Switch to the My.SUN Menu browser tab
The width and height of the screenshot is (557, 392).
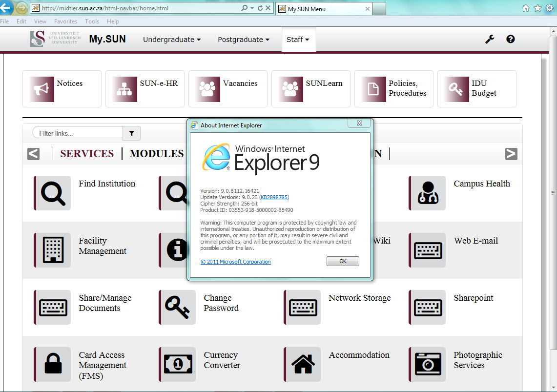point(324,9)
